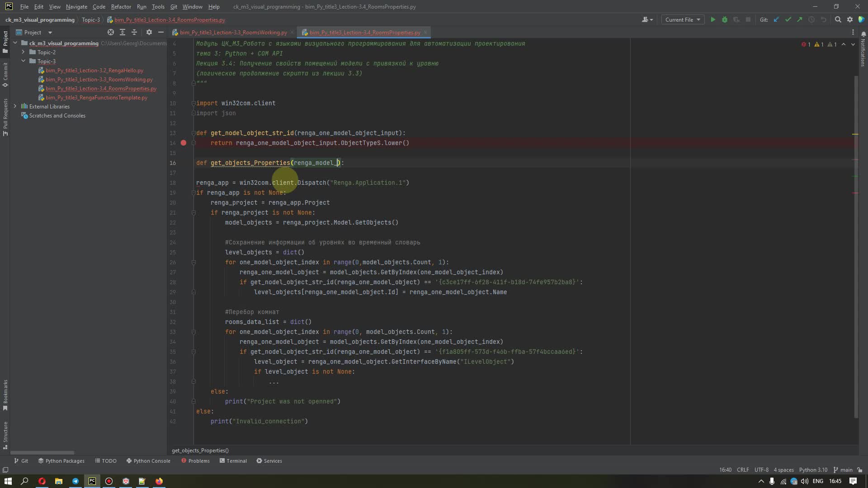This screenshot has width=868, height=488.
Task: Open Windows Start menu
Action: tap(8, 481)
